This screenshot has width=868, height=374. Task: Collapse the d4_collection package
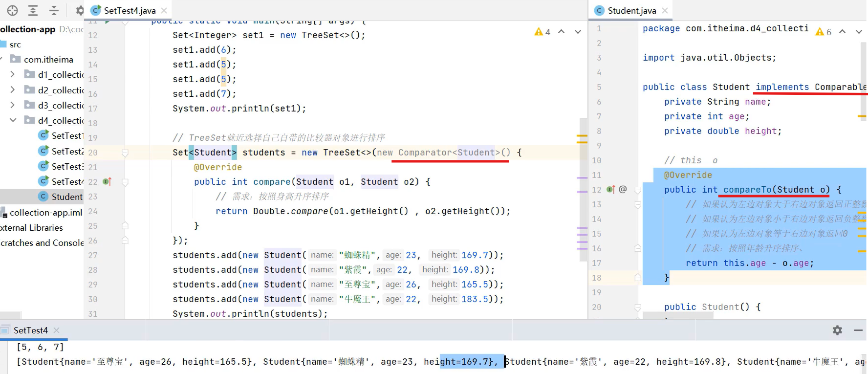pyautogui.click(x=13, y=120)
